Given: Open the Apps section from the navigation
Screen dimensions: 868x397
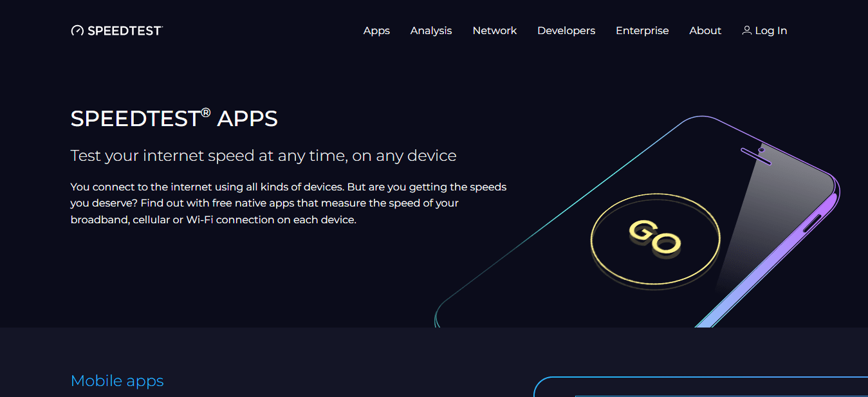Looking at the screenshot, I should [376, 30].
